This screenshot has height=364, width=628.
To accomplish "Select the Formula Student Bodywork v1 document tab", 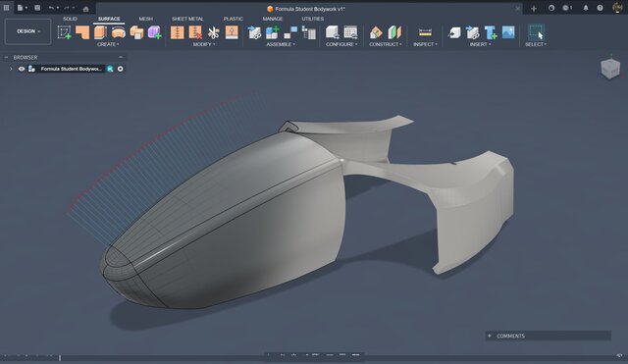I will [x=306, y=9].
